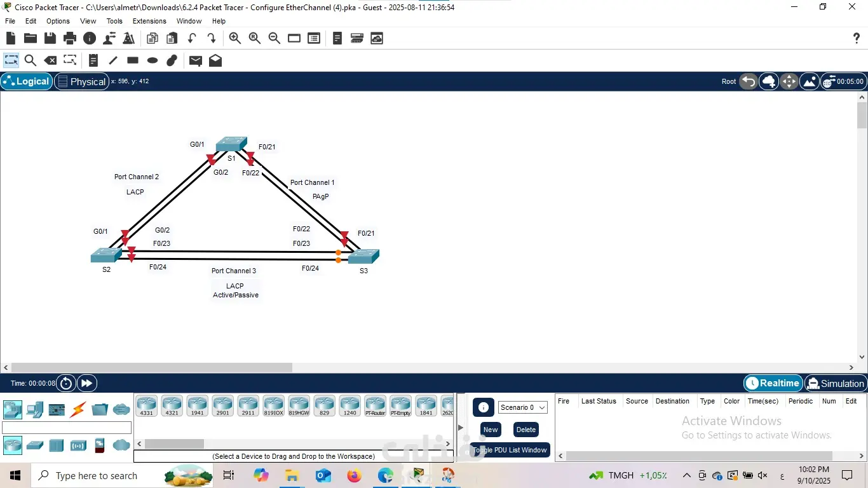This screenshot has width=868, height=488.
Task: Switch to Simulation mode
Action: [x=836, y=383]
